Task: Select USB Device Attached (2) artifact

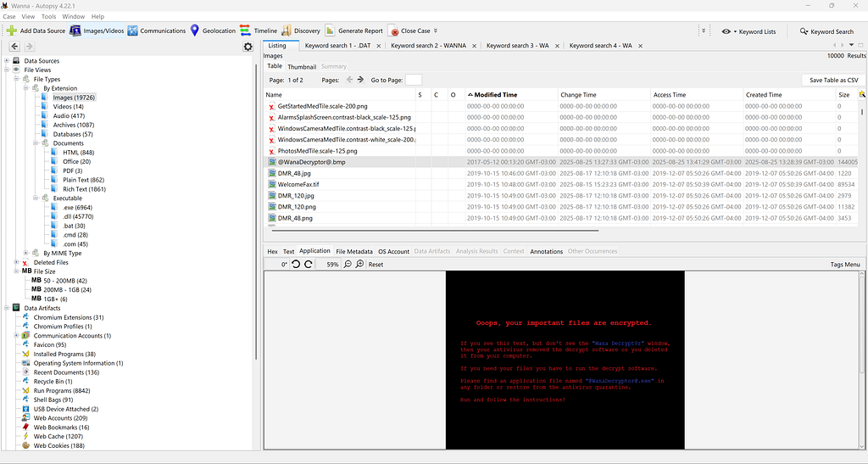Action: (x=66, y=409)
